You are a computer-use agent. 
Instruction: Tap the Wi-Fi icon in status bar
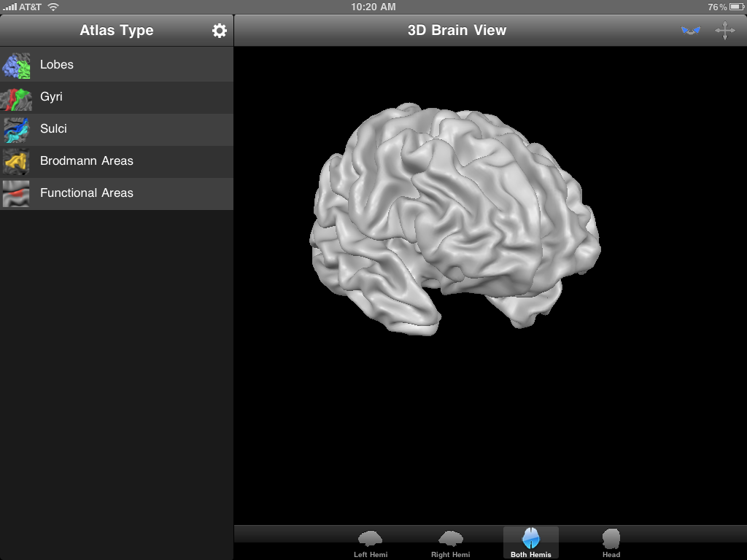53,7
